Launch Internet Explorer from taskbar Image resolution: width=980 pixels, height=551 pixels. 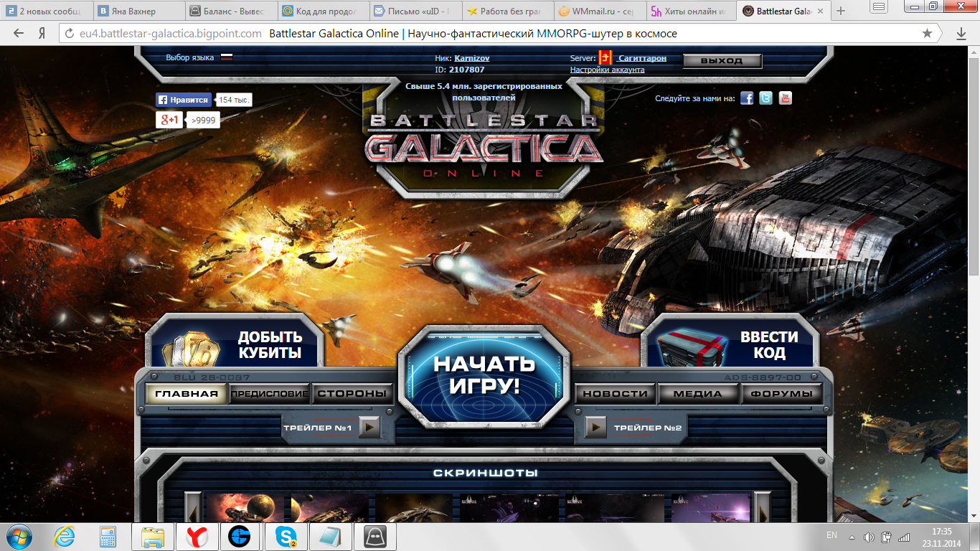tap(65, 537)
